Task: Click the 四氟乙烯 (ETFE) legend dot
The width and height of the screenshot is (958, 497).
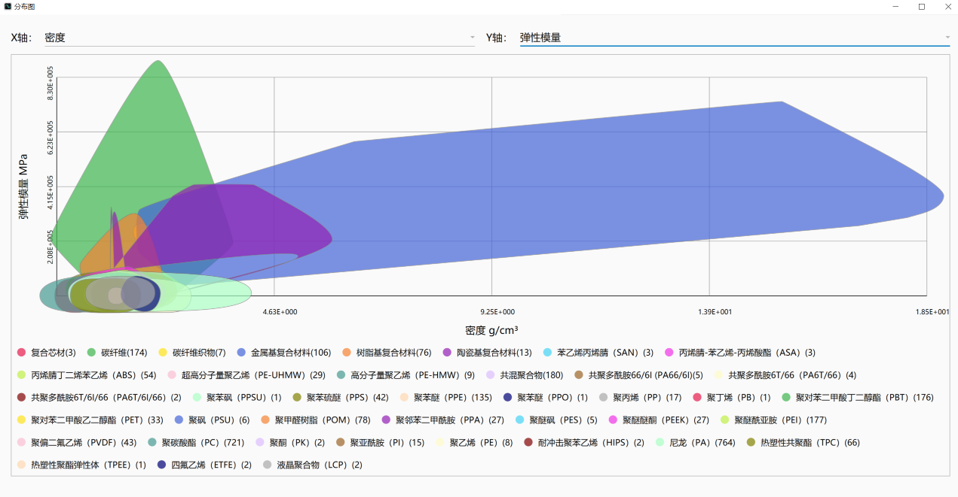Action: point(162,465)
